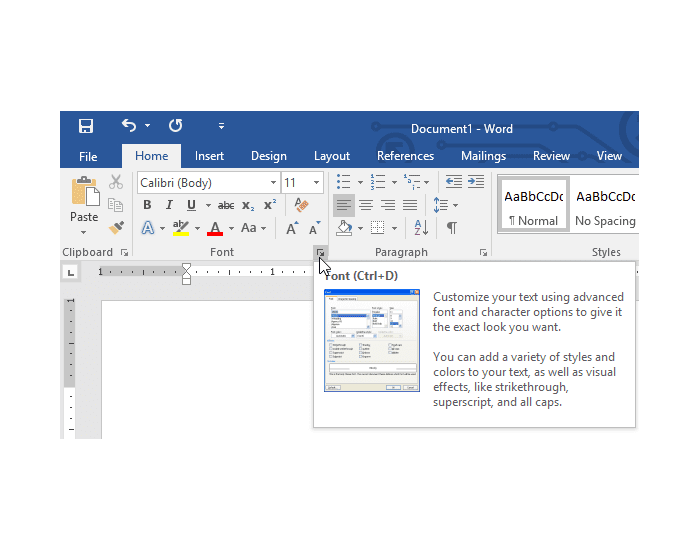This screenshot has width=700, height=550.
Task: Click the Save icon in quick access toolbar
Action: click(86, 126)
